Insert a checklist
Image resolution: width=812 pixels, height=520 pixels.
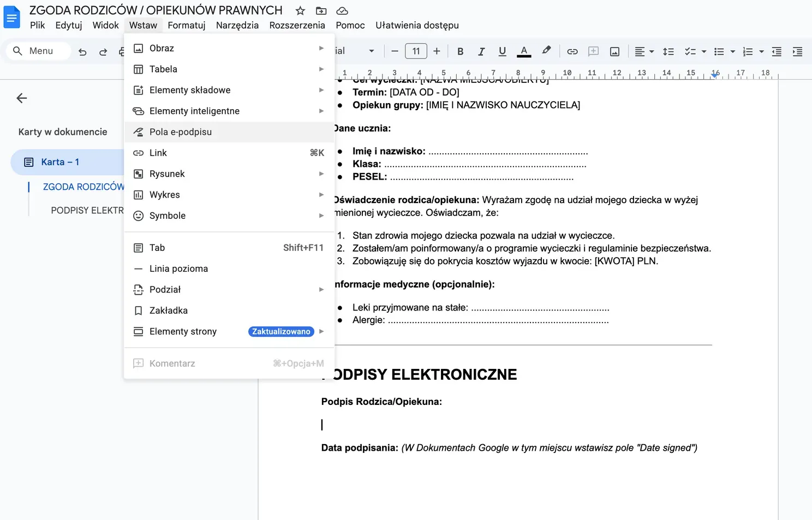point(690,51)
